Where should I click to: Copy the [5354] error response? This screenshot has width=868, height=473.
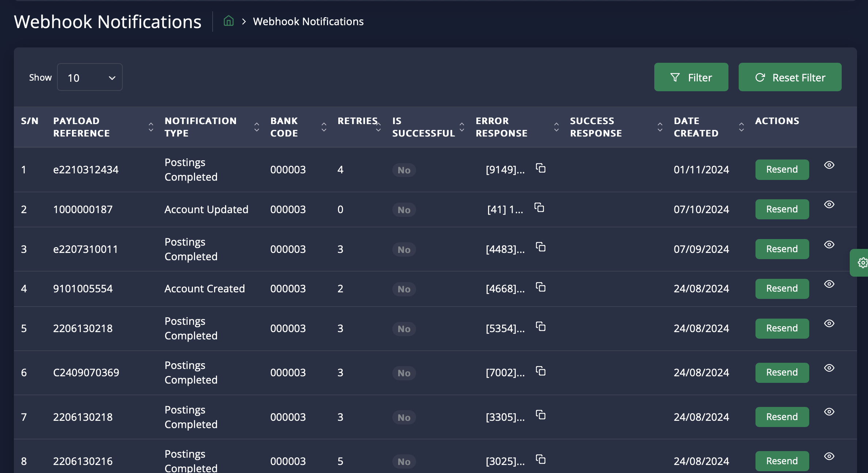pos(541,327)
